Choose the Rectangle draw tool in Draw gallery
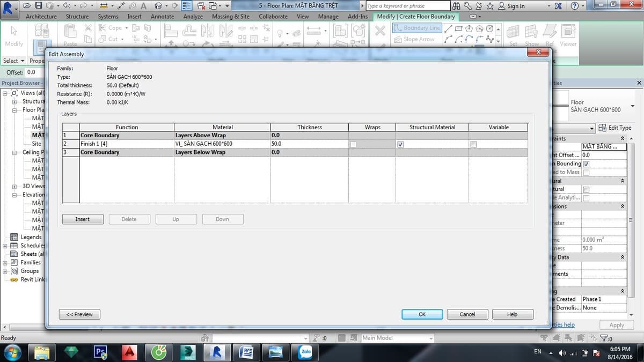644x362 pixels. click(459, 28)
